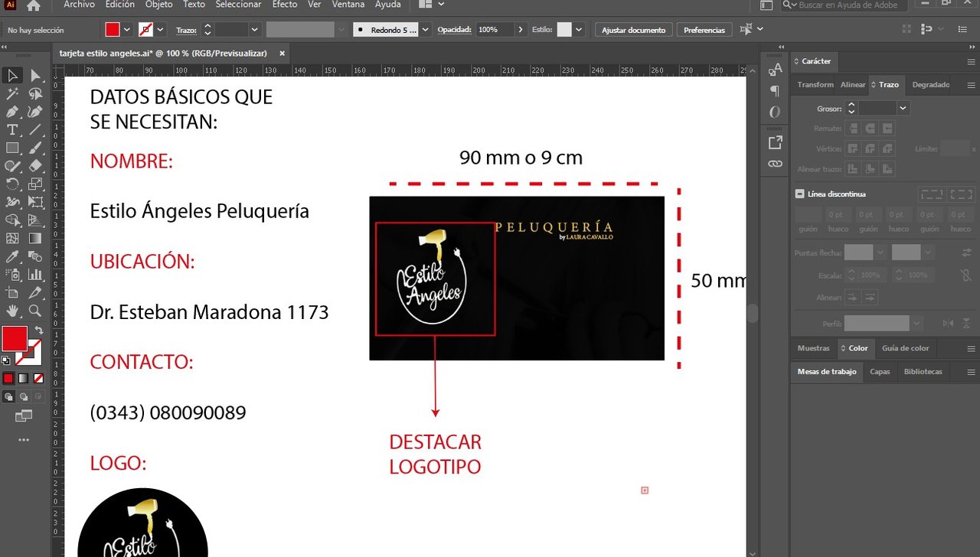Open the OpenType panel icon
Image resolution: width=980 pixels, height=557 pixels.
(775, 112)
